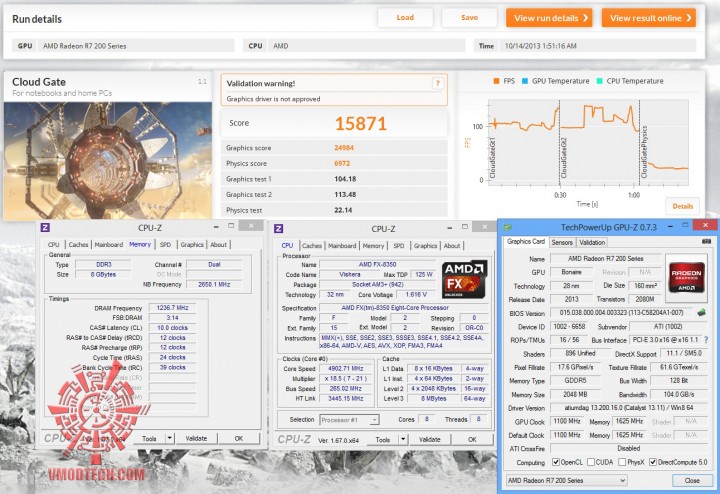Toggle the CUDA checkbox in GPU-Z
Screen dimensions: 720x494
click(591, 462)
